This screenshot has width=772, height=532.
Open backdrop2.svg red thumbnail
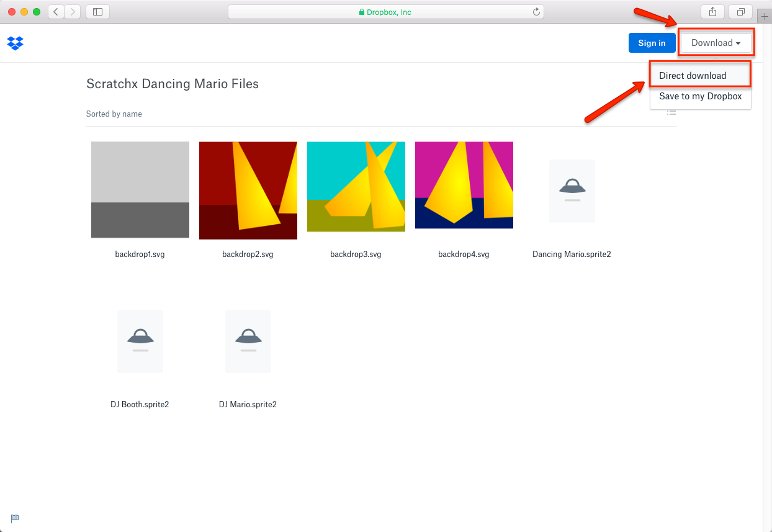click(x=248, y=191)
